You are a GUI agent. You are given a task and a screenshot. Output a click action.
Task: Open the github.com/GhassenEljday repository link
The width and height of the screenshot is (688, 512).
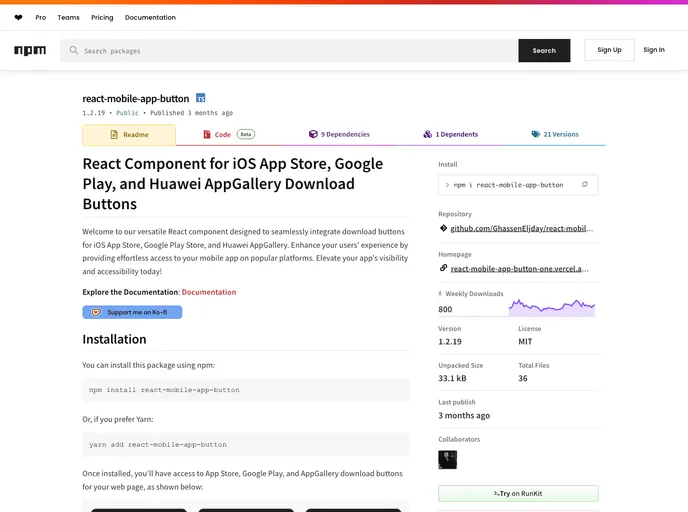(522, 228)
